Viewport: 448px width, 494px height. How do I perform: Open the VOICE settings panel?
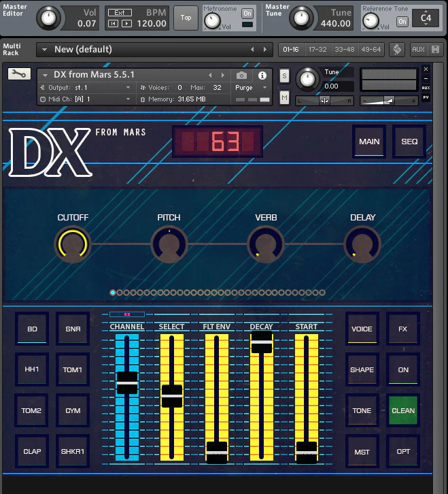pyautogui.click(x=362, y=329)
